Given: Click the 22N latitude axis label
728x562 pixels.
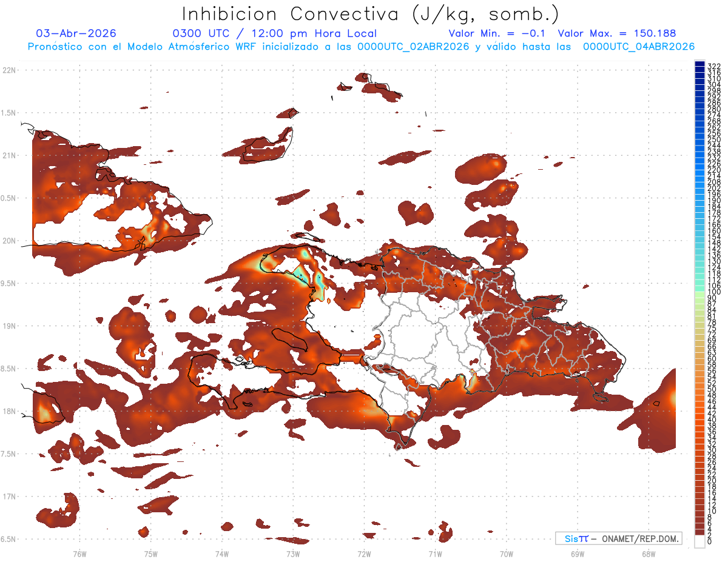Looking at the screenshot, I should point(9,70).
